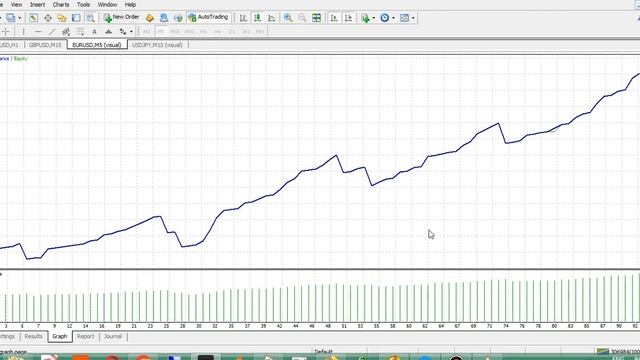The width and height of the screenshot is (640, 360).
Task: Open the tester Report tab
Action: click(x=85, y=336)
